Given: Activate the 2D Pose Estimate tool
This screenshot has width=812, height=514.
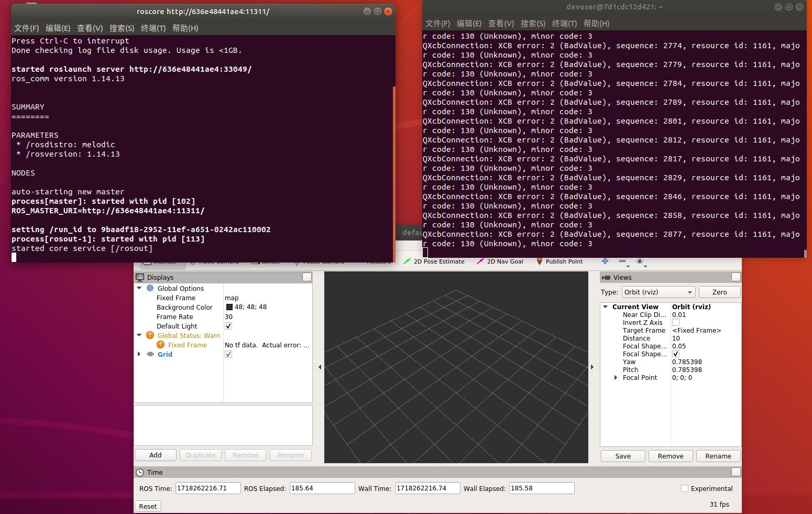Looking at the screenshot, I should (434, 261).
